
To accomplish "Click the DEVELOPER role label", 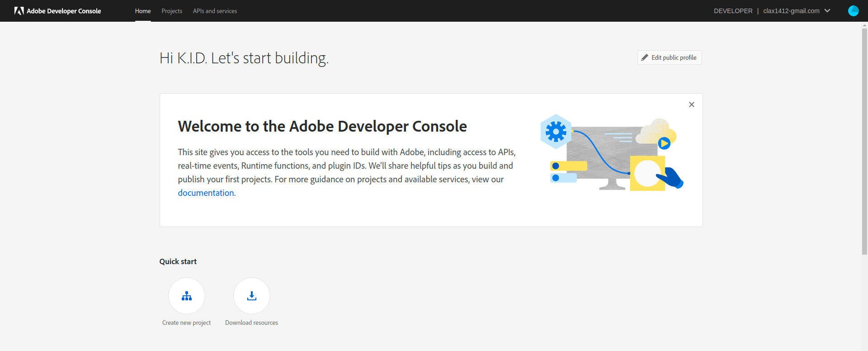I will click(733, 11).
